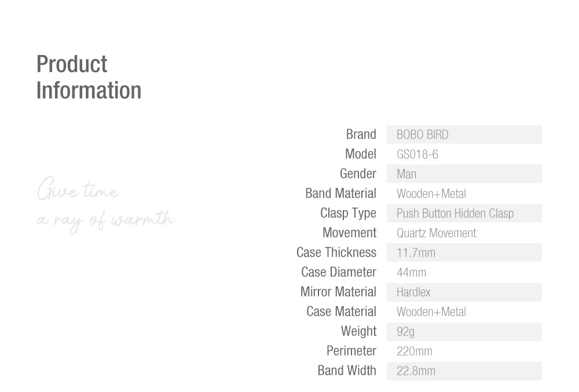The width and height of the screenshot is (579, 392).
Task: Click Push Button Hidden Clasp value
Action: (x=455, y=213)
